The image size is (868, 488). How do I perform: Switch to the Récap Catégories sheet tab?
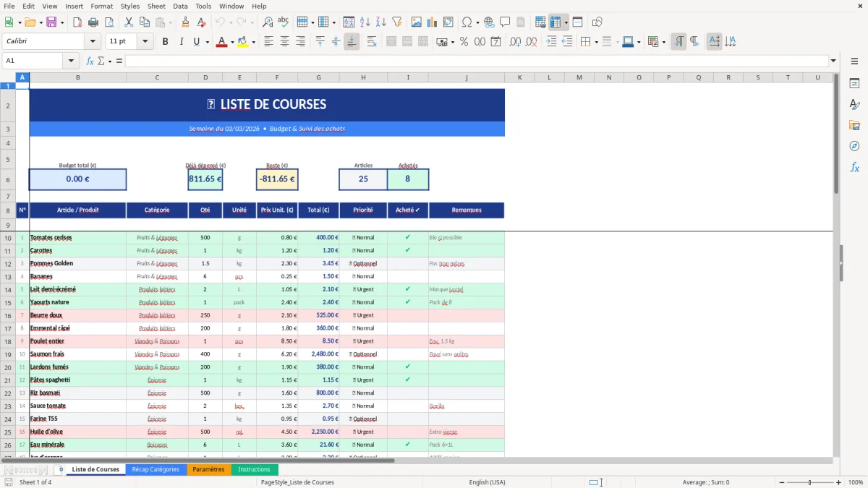click(156, 469)
